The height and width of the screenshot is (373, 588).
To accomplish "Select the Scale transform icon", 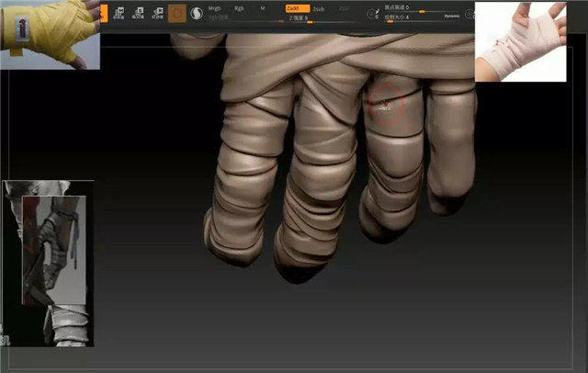I will tap(138, 13).
